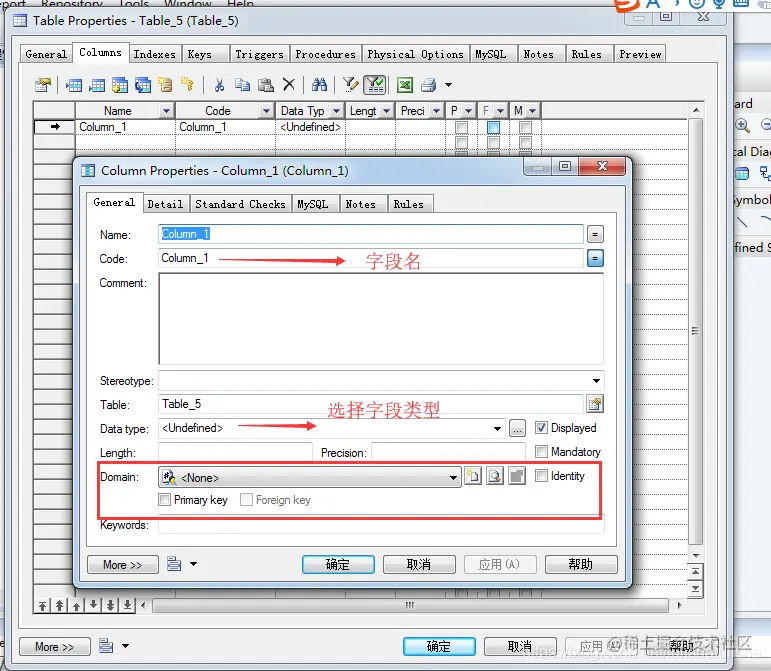Click the Create Index icon in columns toolbar
The height and width of the screenshot is (671, 771).
pos(165,85)
